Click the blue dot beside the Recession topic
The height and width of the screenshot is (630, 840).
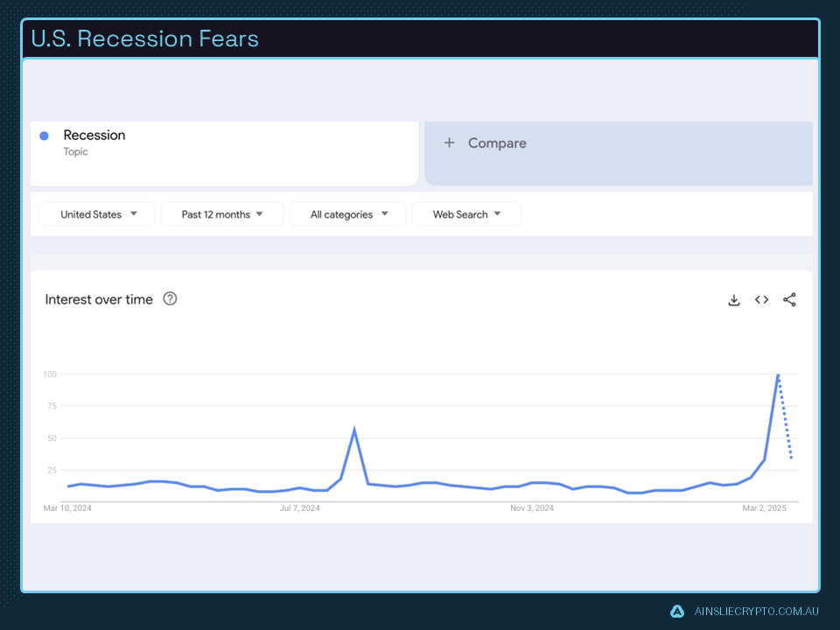pyautogui.click(x=45, y=136)
